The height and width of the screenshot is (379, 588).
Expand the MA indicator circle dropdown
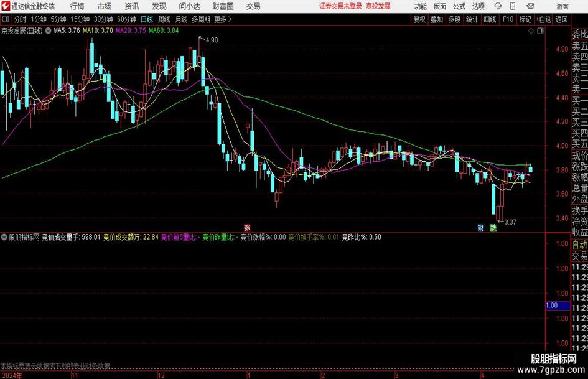tap(48, 30)
